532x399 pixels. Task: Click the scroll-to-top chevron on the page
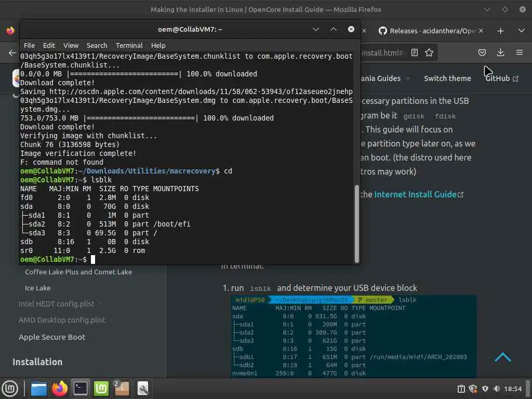tap(502, 357)
